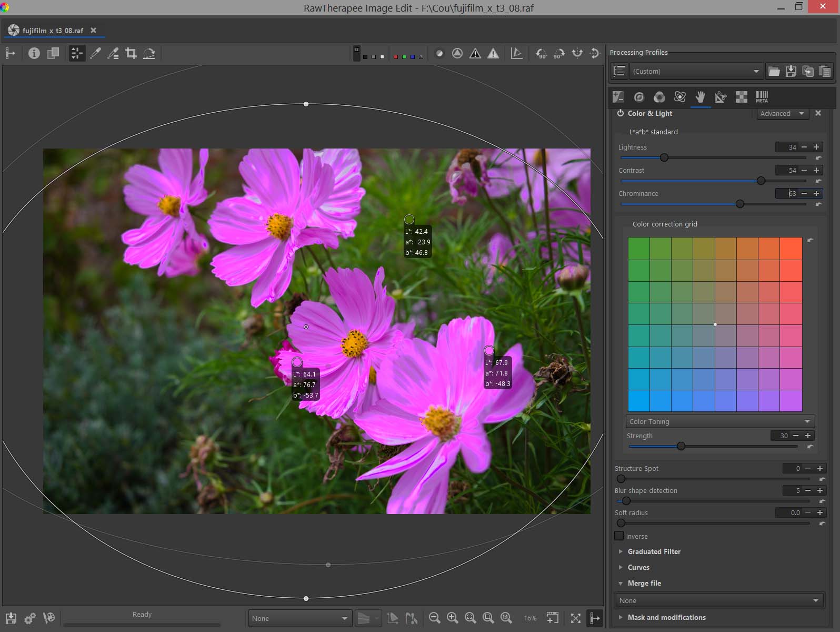
Task: Open the Advanced complexity dropdown
Action: 782,113
